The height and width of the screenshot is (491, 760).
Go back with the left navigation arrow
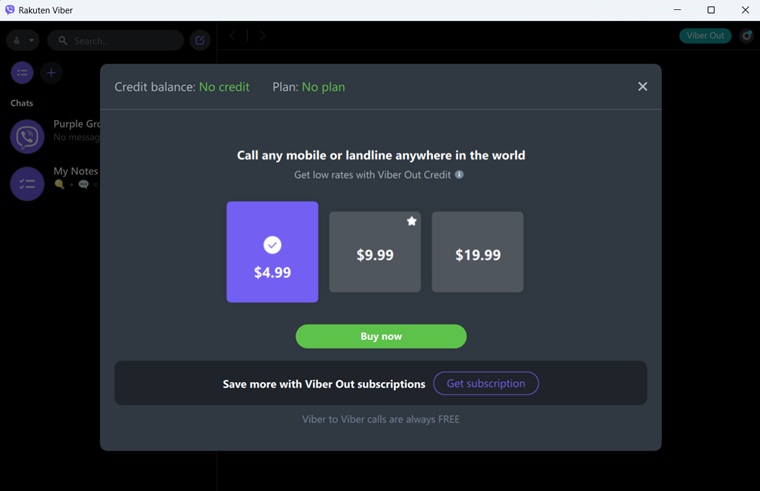tap(233, 35)
